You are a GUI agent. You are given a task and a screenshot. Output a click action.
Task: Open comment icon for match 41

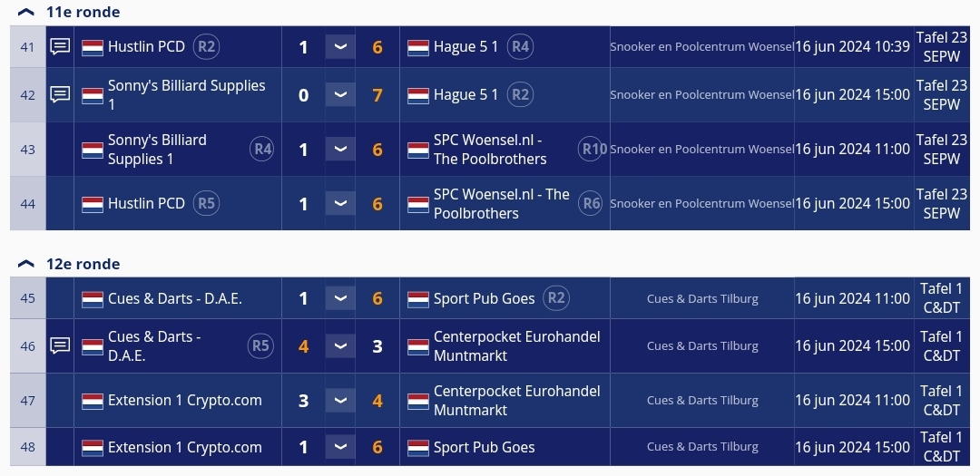point(60,47)
